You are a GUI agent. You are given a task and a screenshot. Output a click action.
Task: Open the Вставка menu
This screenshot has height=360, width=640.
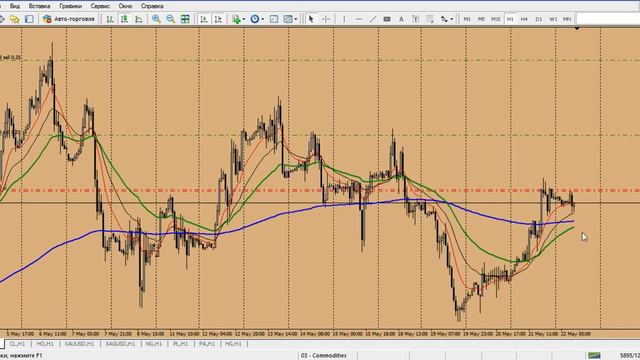[39, 6]
